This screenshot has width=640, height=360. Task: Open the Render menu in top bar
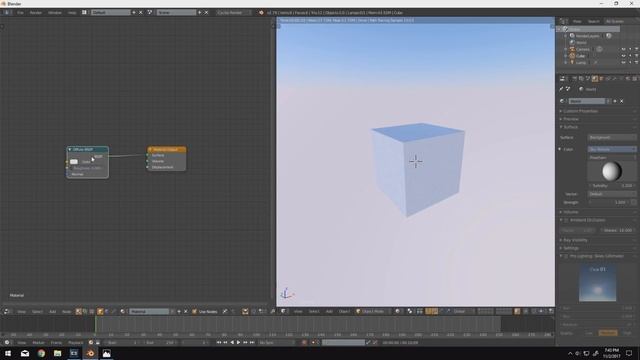click(x=36, y=13)
